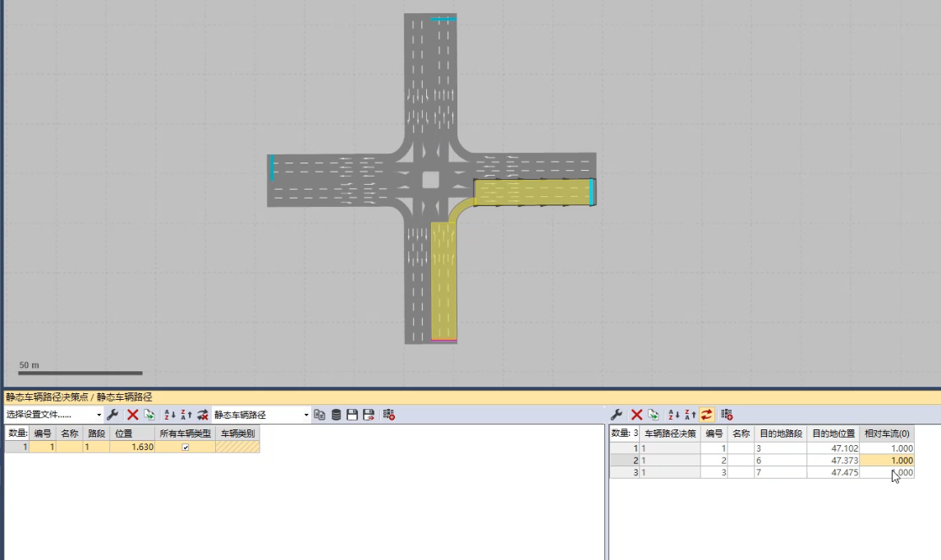Click the 车辆路径决策 column header

pos(670,434)
